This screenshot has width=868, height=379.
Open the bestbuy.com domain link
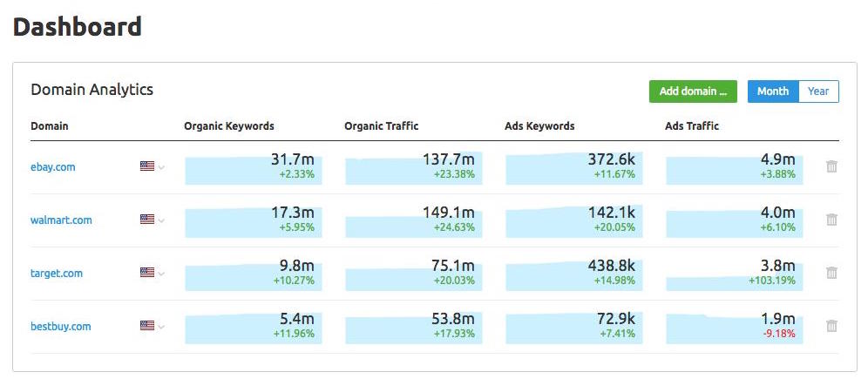coord(60,326)
